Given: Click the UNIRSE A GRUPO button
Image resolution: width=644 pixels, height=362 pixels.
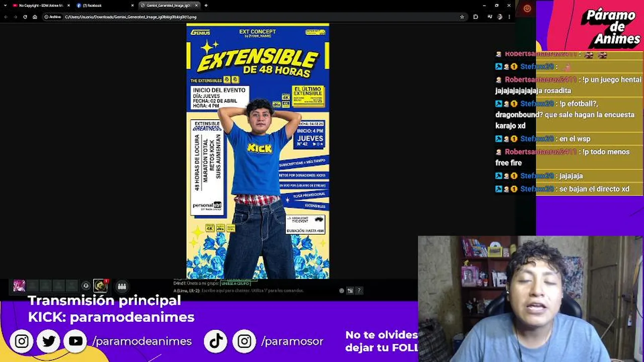Looking at the screenshot, I should pyautogui.click(x=235, y=284).
